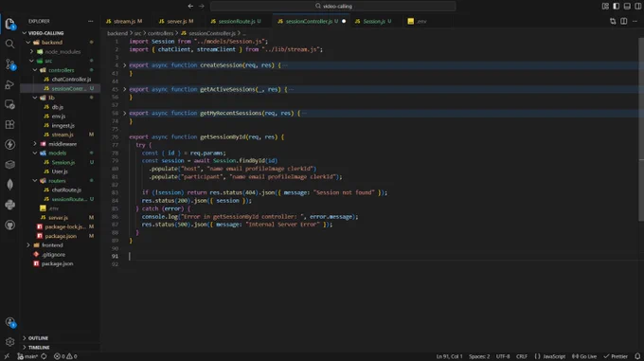Open editor More Actions ellipsis

[x=635, y=22]
